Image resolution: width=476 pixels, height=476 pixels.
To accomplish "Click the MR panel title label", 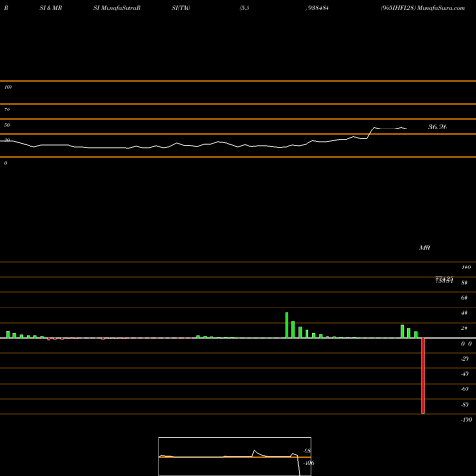I will coord(425,248).
